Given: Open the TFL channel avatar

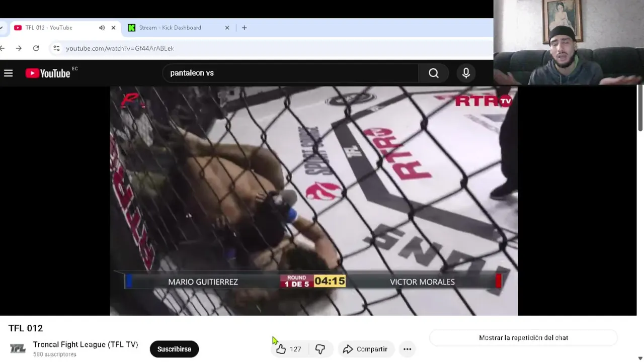Looking at the screenshot, I should pos(18,349).
